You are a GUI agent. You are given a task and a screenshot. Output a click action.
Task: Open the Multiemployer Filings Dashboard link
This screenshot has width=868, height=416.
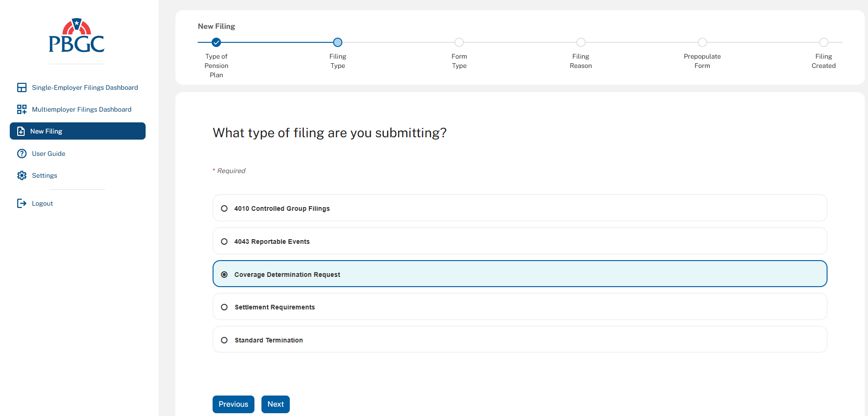point(81,109)
